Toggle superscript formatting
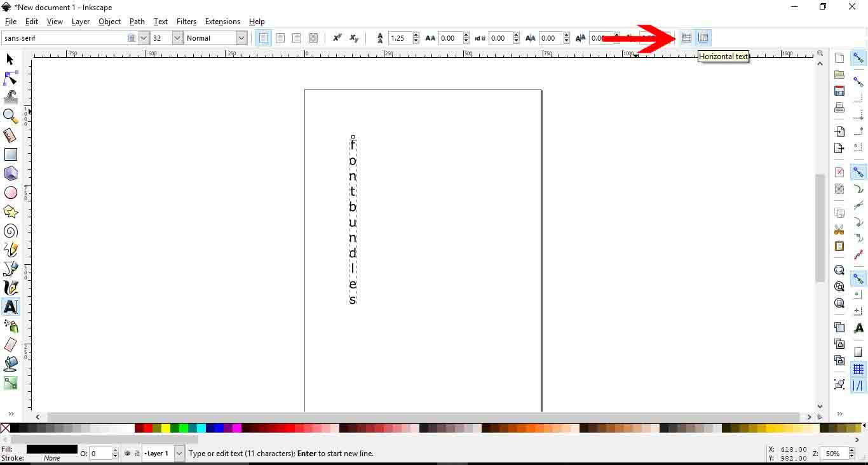Image resolution: width=868 pixels, height=465 pixels. [337, 37]
